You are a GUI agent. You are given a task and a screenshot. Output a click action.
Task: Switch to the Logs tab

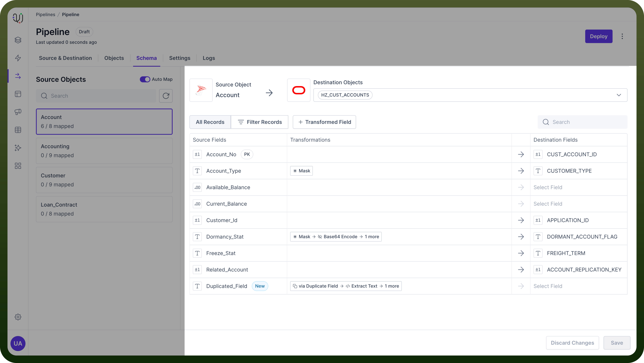coord(209,58)
